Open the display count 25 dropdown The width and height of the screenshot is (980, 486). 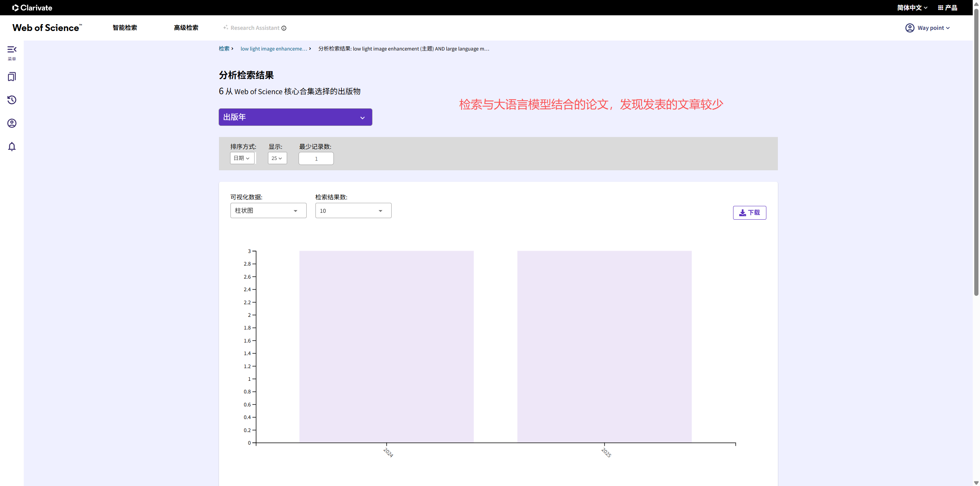(277, 158)
